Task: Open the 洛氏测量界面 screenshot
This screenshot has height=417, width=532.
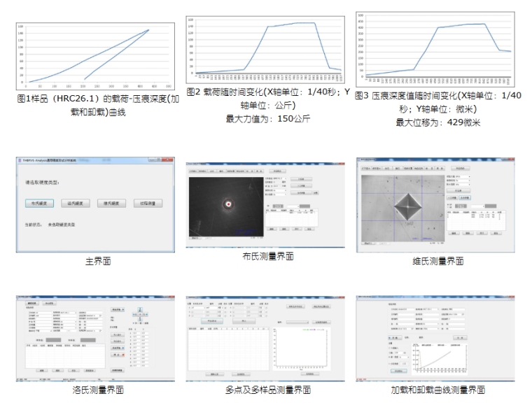Action: coord(96,337)
